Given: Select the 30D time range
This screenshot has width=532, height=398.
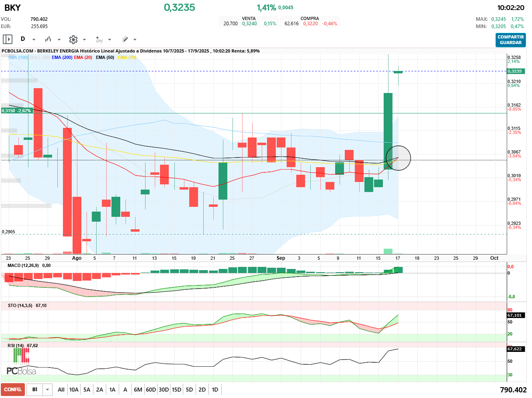Looking at the screenshot, I should coord(164,390).
